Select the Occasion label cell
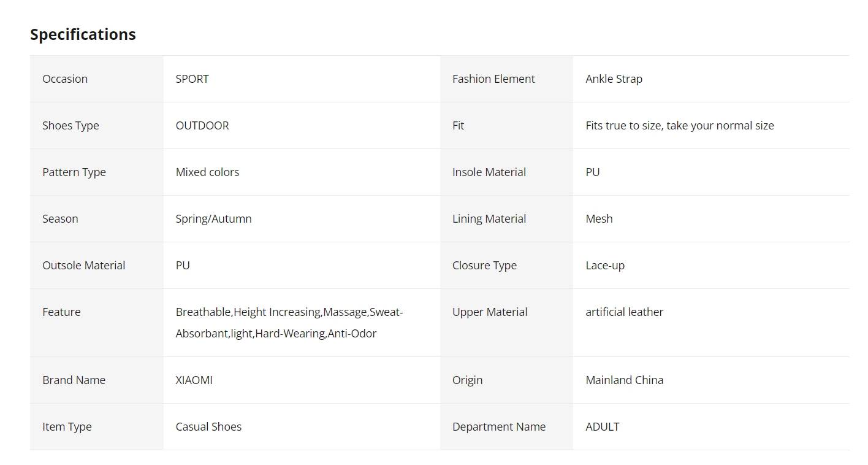Viewport: 868px width, 465px height. pos(97,79)
